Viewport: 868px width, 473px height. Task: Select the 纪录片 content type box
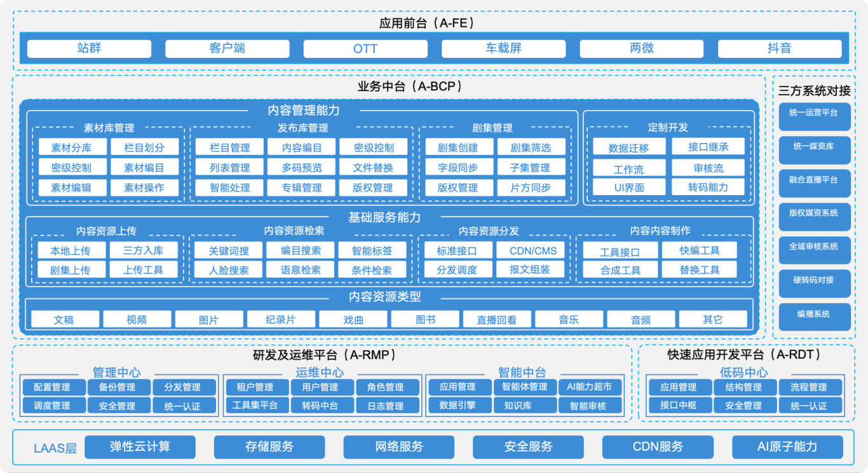coord(281,319)
